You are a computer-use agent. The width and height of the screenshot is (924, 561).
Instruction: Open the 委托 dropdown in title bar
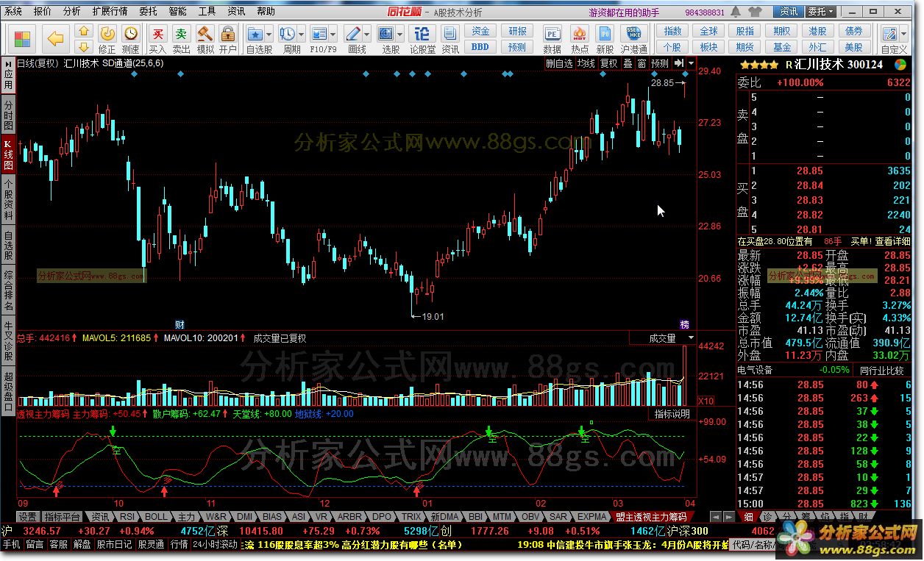pos(820,12)
